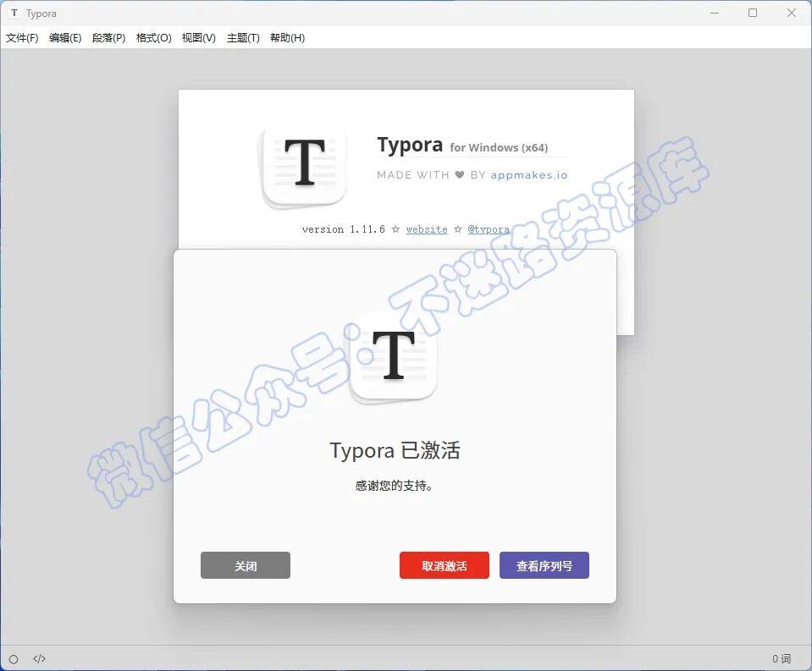The image size is (812, 671).
Task: Click the 查看序列号 button
Action: tap(544, 565)
